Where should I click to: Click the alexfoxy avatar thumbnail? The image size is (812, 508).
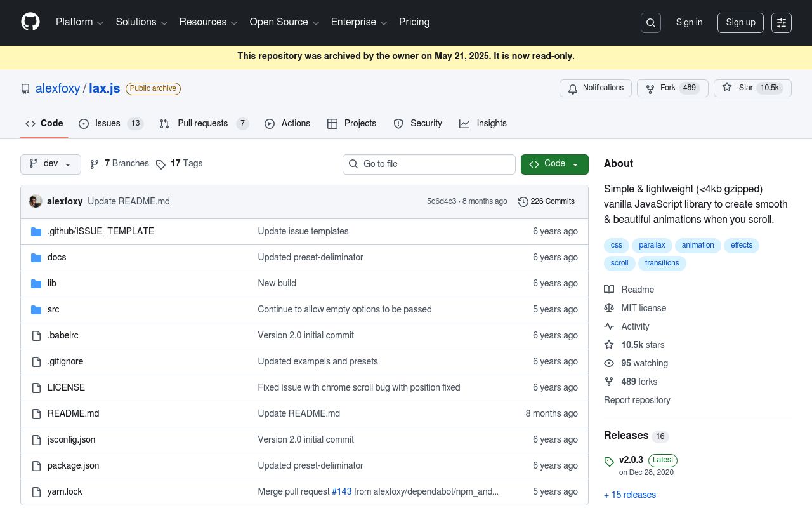pyautogui.click(x=36, y=201)
